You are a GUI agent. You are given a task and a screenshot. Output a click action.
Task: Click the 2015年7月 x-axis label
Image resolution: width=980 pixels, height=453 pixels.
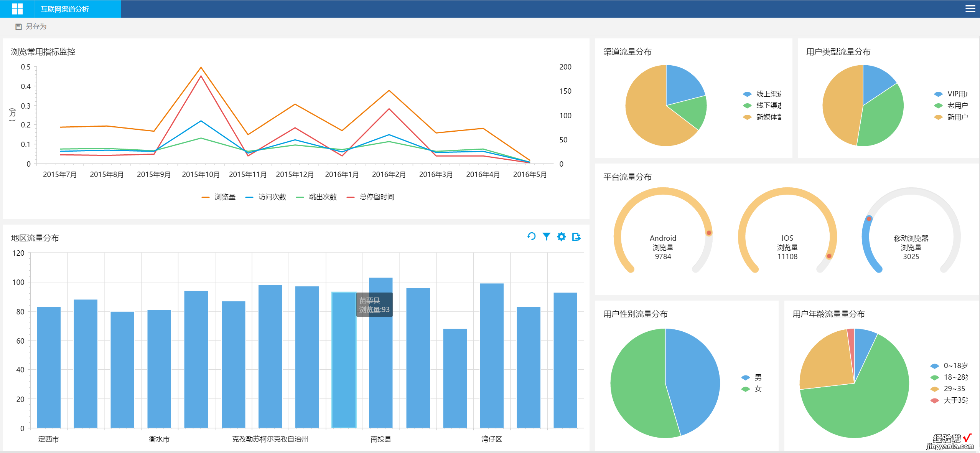[60, 175]
